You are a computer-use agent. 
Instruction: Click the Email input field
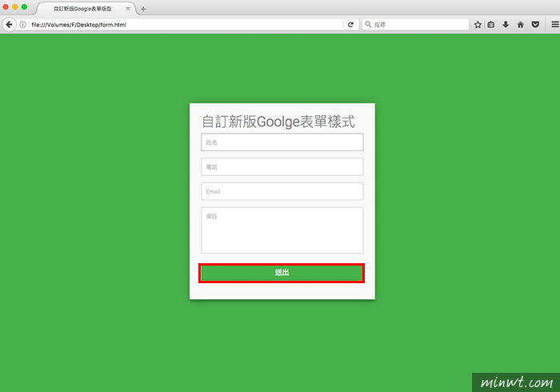pyautogui.click(x=282, y=191)
